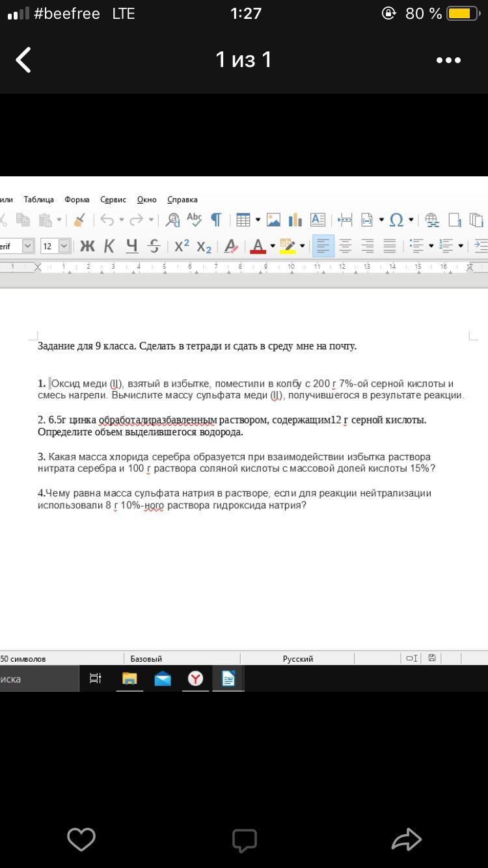Screen dimensions: 488x868
Task: Expand the Undo history dropdown arrow
Action: click(x=121, y=220)
